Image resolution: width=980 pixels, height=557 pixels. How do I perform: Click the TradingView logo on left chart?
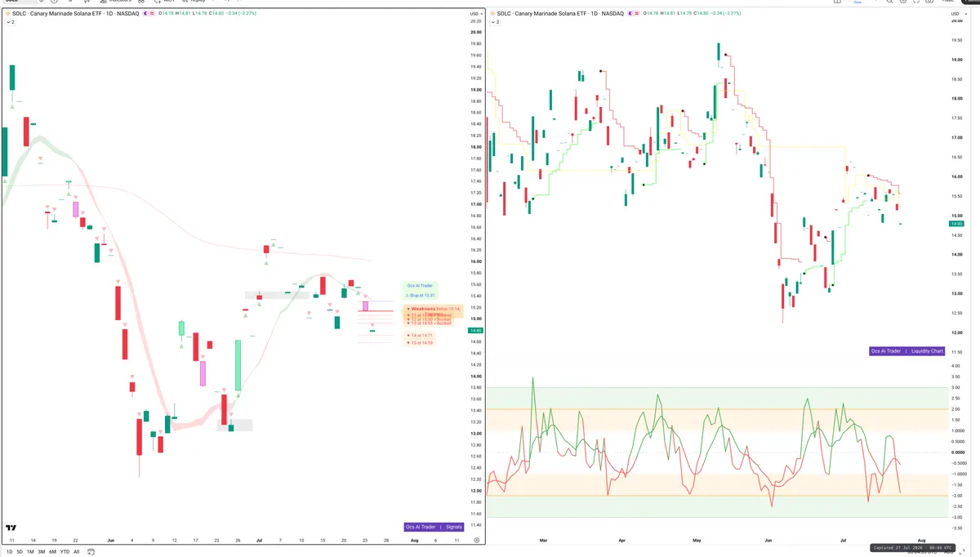[11, 528]
